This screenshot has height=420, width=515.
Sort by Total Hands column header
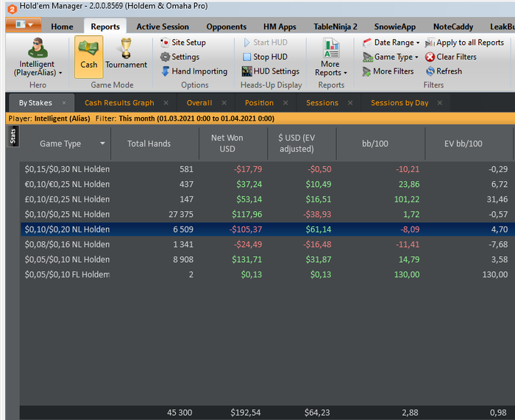point(154,143)
